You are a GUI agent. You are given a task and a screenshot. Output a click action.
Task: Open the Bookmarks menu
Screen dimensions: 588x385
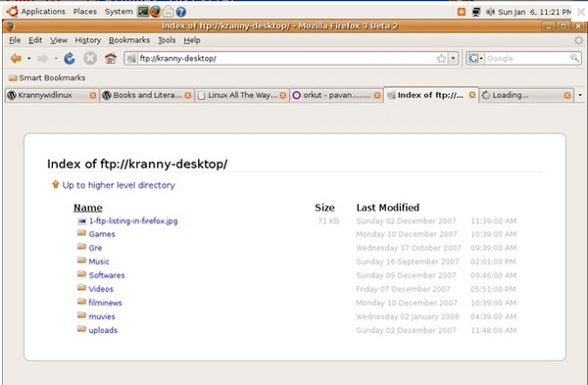[129, 40]
